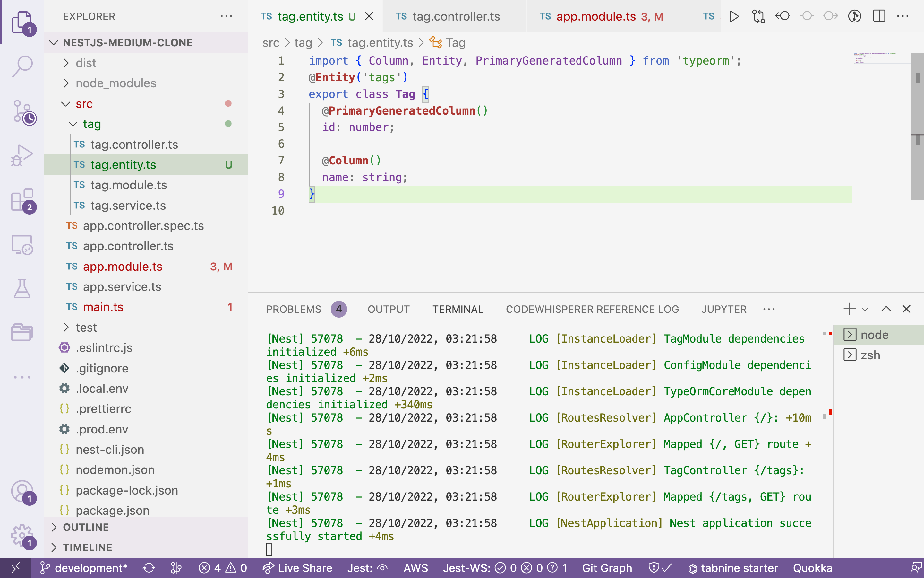Open tag.service.ts in the explorer
Screen dimensions: 924x578
coord(146,205)
